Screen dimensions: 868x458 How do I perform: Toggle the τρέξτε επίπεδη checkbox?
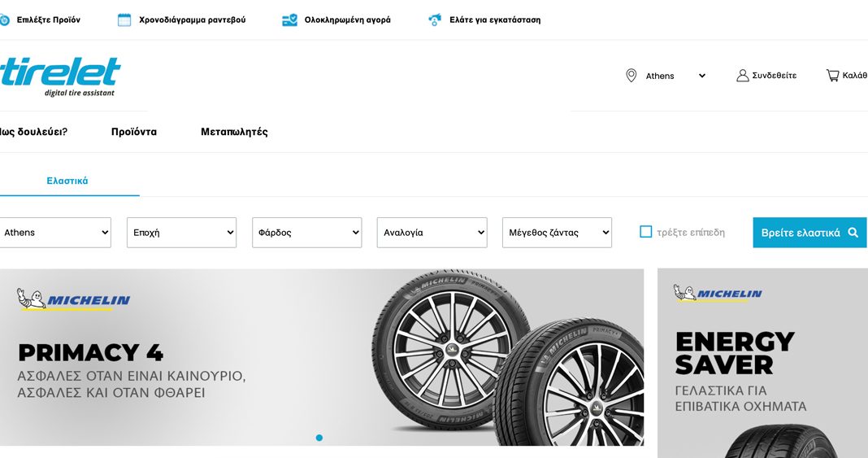pyautogui.click(x=645, y=232)
